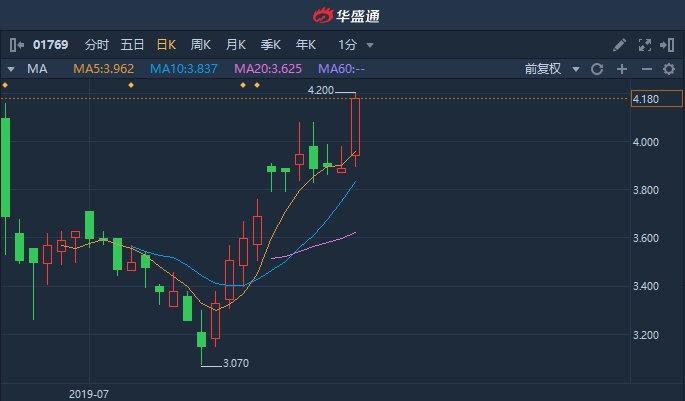
Task: Expand chart to fullscreen view
Action: 645,45
